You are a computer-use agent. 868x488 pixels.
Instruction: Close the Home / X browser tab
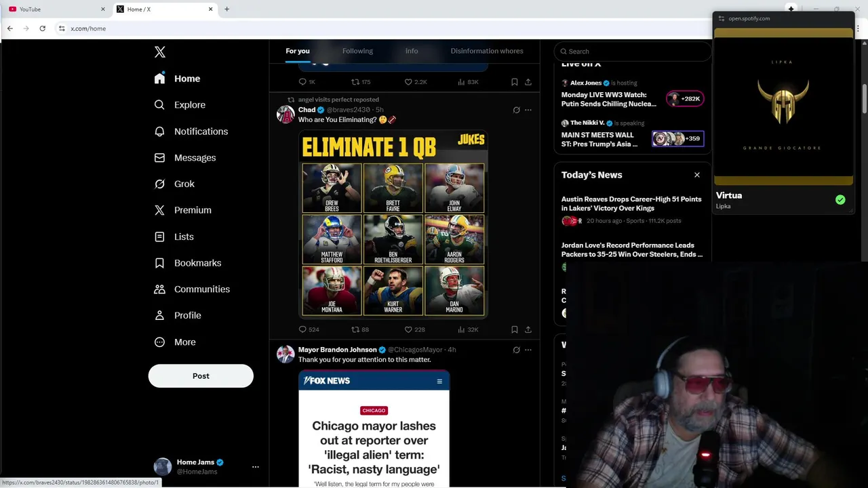click(x=211, y=9)
